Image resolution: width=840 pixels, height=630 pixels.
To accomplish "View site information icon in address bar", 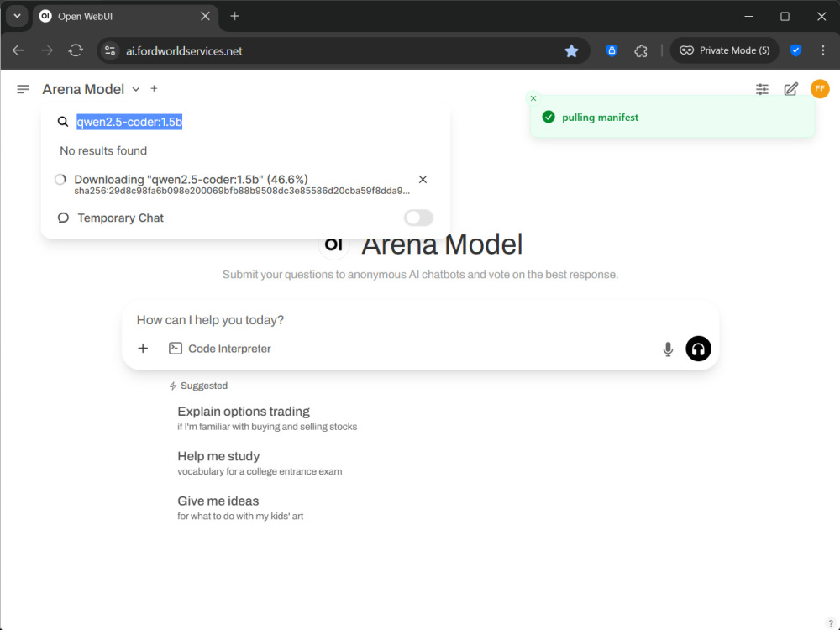I will (x=110, y=50).
